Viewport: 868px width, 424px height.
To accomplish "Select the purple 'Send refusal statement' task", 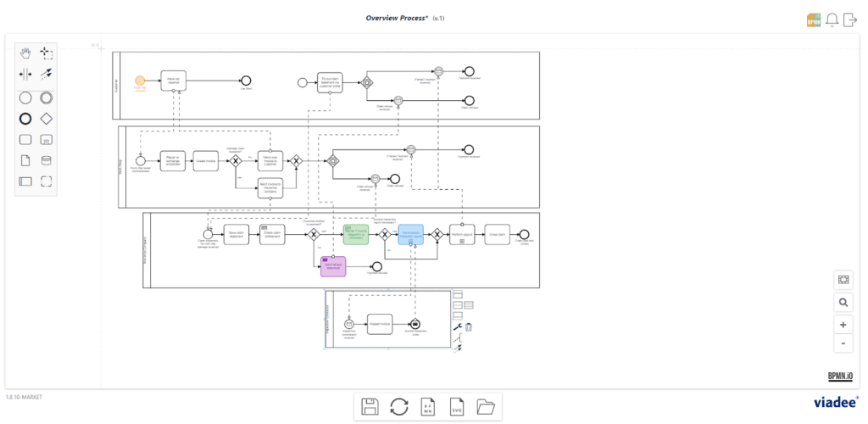I will pyautogui.click(x=333, y=266).
